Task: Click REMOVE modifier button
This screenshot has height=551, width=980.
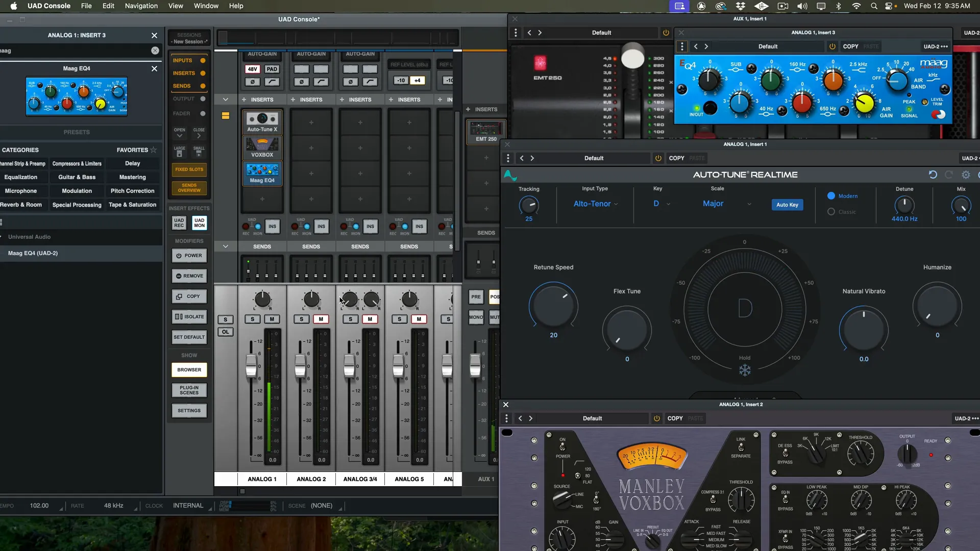Action: pyautogui.click(x=189, y=276)
